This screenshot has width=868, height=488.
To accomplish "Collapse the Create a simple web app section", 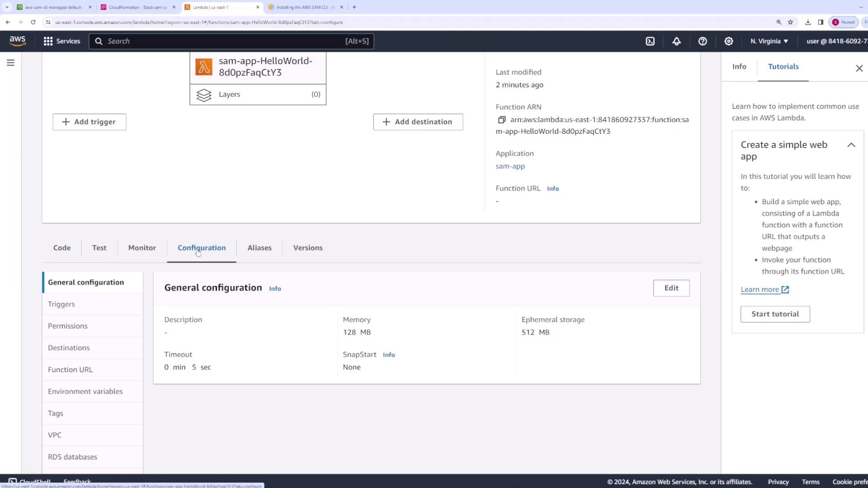I will tap(851, 145).
